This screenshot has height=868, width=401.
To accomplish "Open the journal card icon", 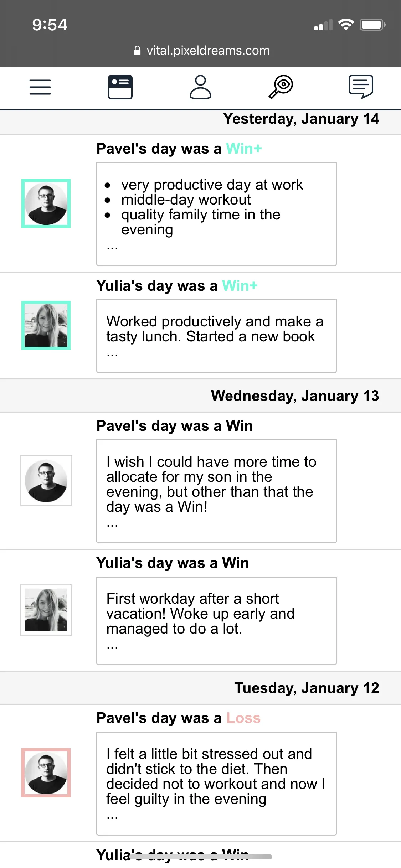I will coord(120,87).
